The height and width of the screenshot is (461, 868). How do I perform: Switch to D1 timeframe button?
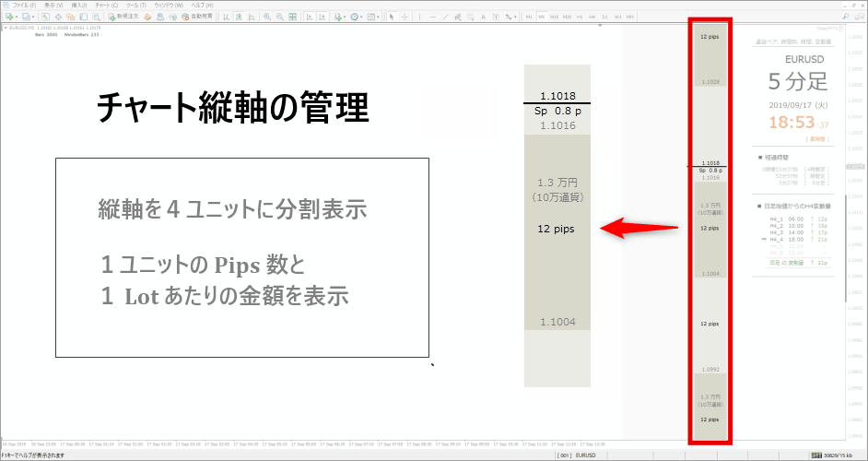tap(605, 17)
